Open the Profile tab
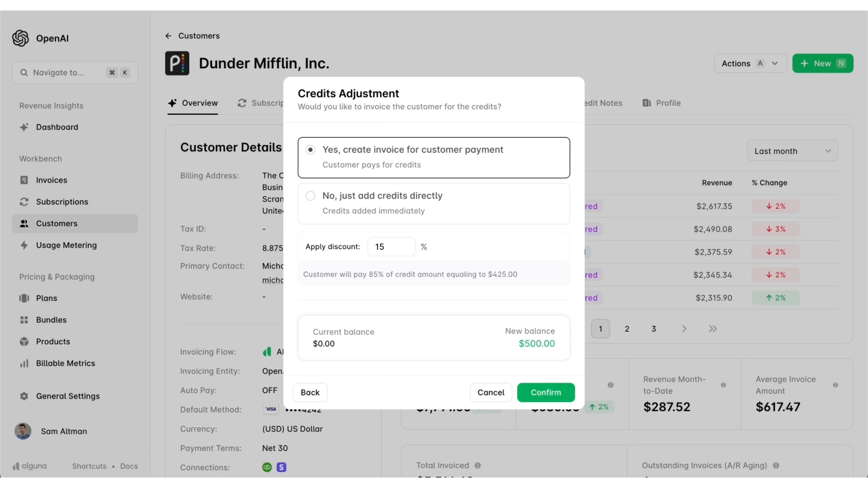The image size is (868, 488). coord(661,103)
